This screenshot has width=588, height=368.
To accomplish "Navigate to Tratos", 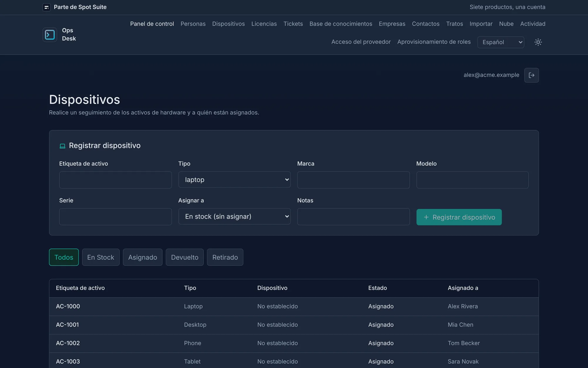I will [x=455, y=24].
